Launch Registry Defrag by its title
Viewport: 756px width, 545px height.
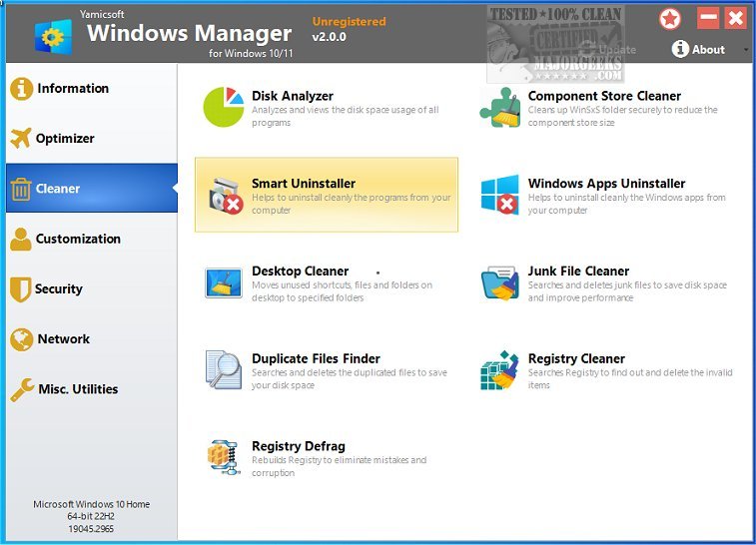299,447
